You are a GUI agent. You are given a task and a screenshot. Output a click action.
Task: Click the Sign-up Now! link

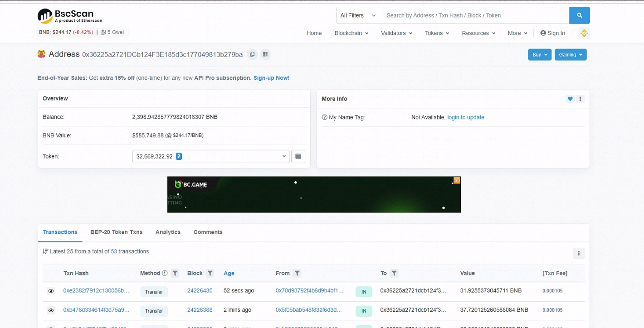point(271,78)
